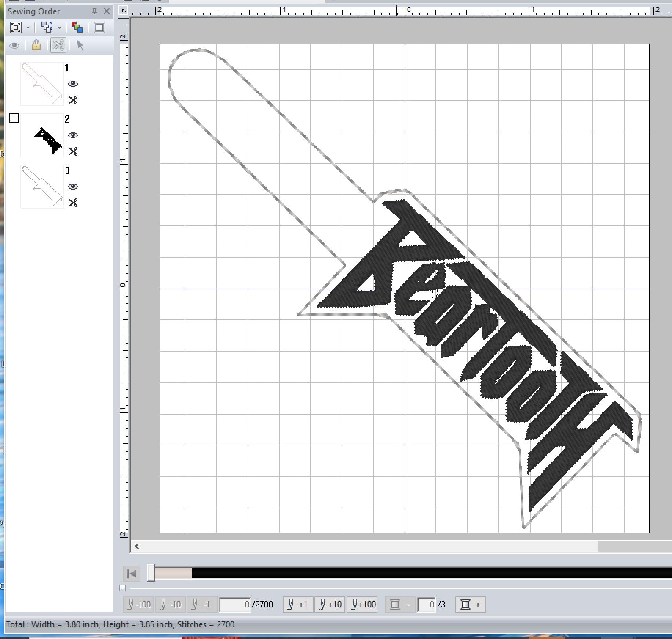Toggle the eye icon below Sewing Order toolbar
This screenshot has height=639, width=672.
click(15, 46)
